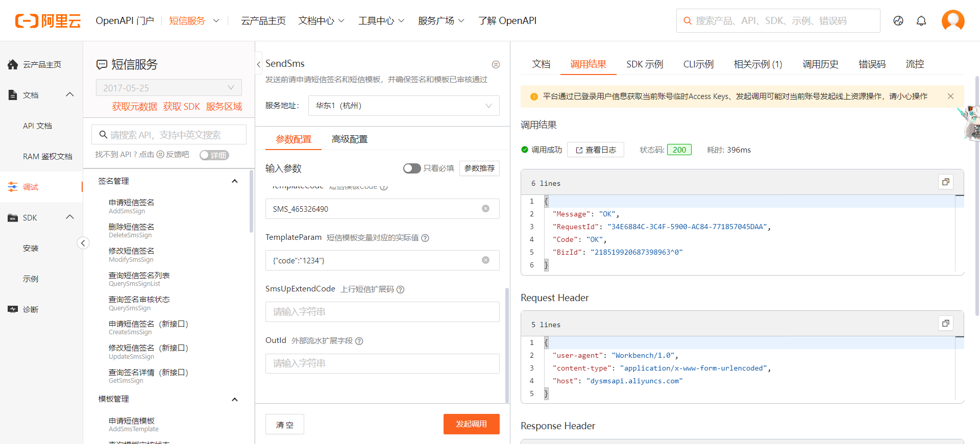Click the 获取元数据 link

tap(135, 107)
